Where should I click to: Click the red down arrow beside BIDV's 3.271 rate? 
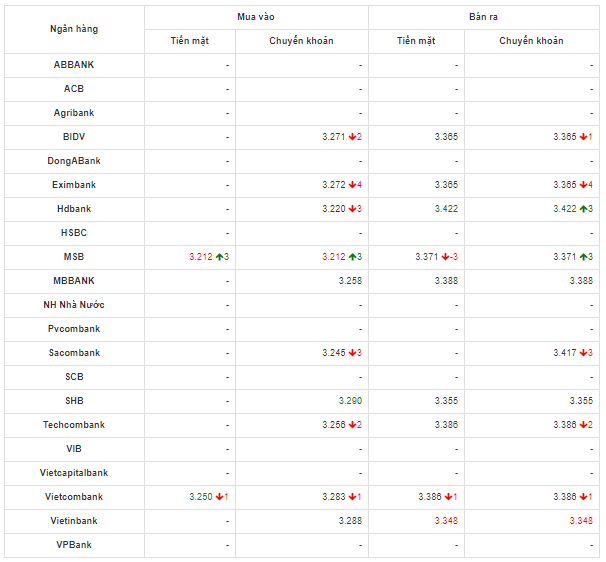point(353,137)
